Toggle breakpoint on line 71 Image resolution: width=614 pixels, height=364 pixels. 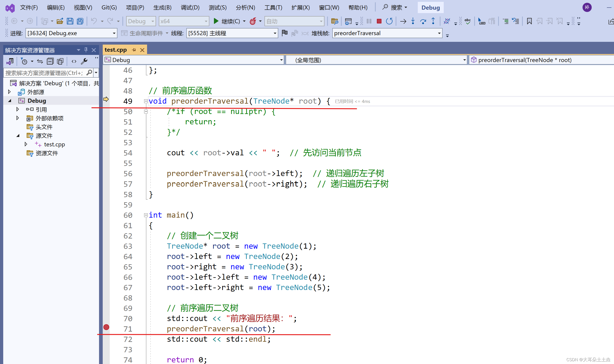click(106, 327)
